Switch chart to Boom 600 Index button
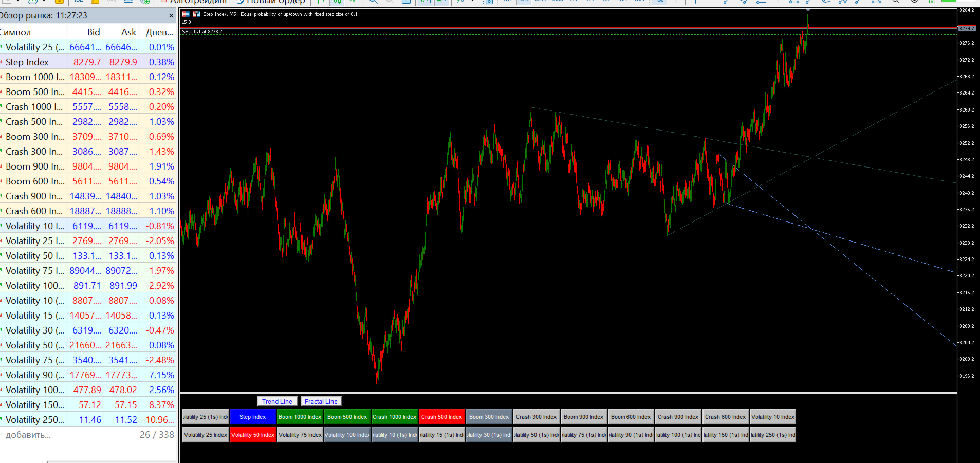The image size is (980, 463). 631,417
